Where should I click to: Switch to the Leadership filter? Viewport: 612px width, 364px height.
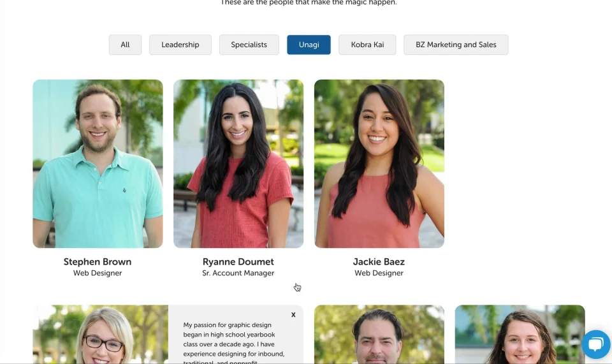pyautogui.click(x=180, y=45)
